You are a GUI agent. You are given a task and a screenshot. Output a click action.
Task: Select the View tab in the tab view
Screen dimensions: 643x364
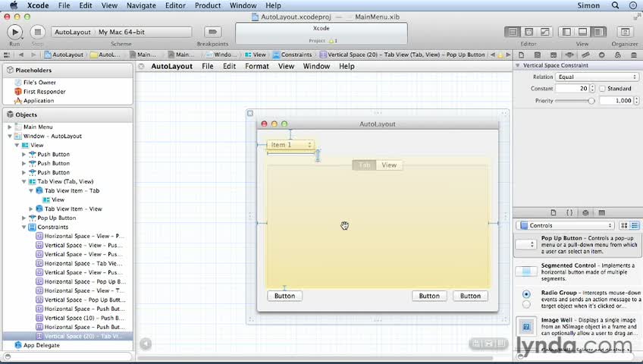[x=389, y=165]
